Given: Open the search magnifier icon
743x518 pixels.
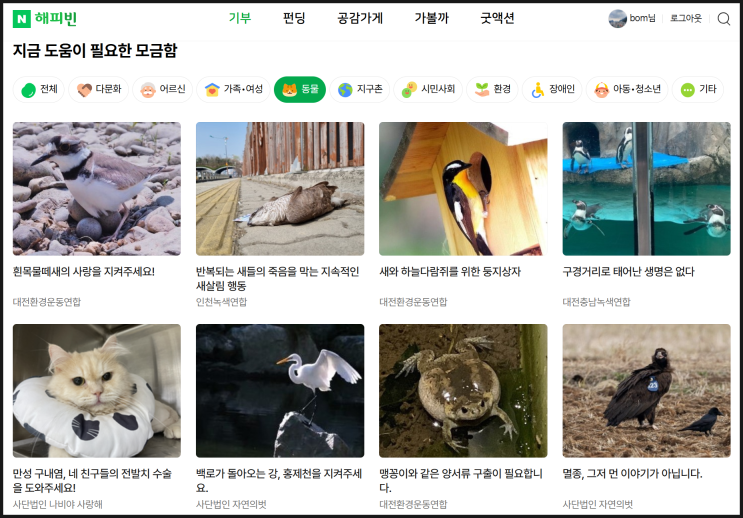Looking at the screenshot, I should 723,18.
